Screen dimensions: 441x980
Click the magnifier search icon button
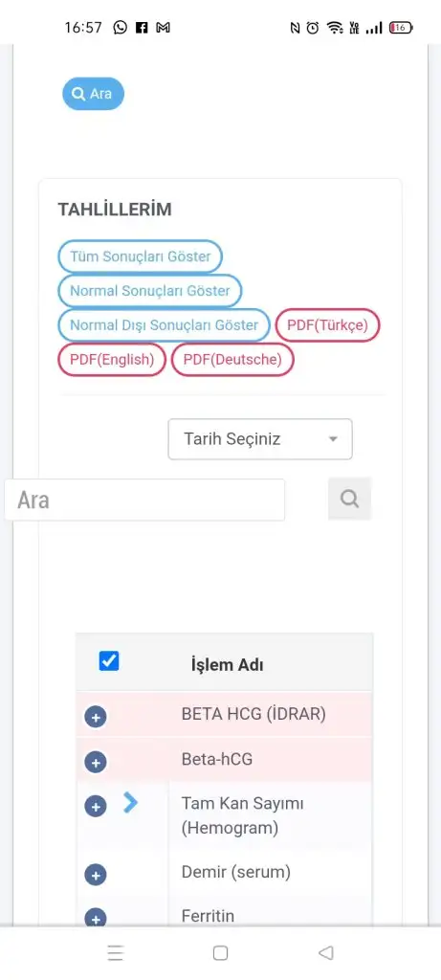tap(350, 499)
